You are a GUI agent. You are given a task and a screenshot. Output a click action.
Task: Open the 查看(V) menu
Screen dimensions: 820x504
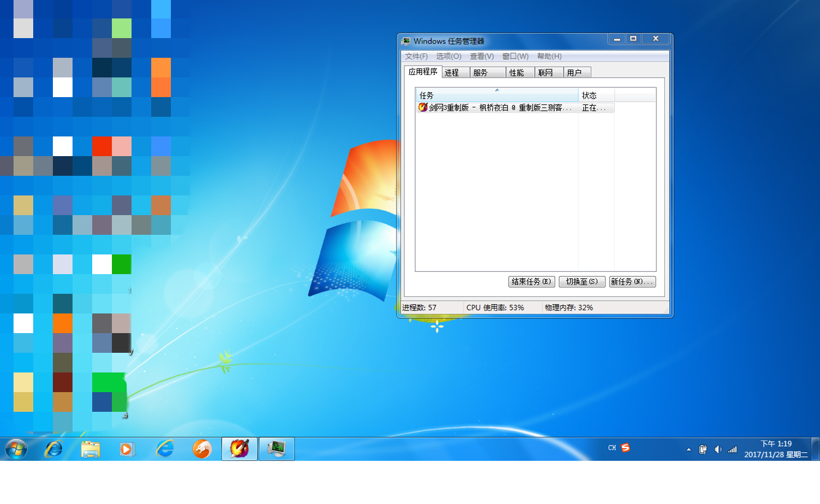click(482, 57)
